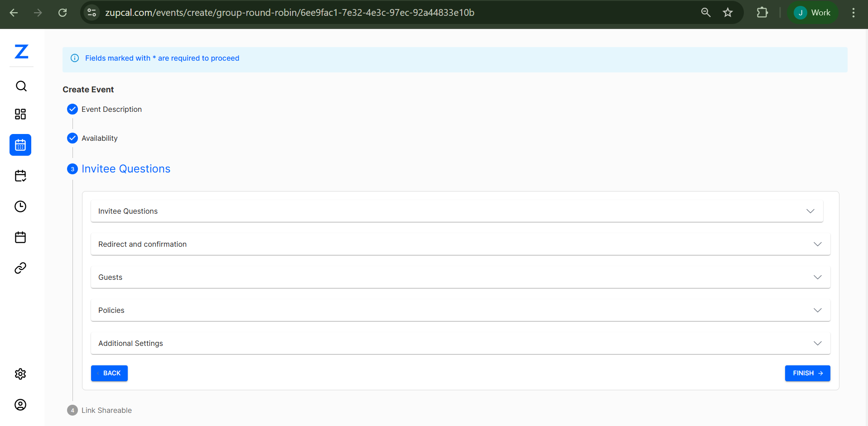Open the settings gear icon

[x=20, y=374]
